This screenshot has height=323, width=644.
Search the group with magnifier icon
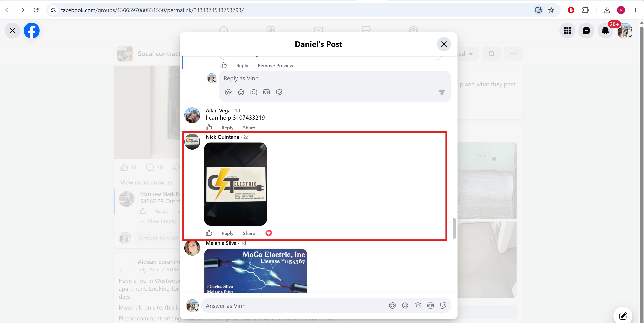click(491, 54)
